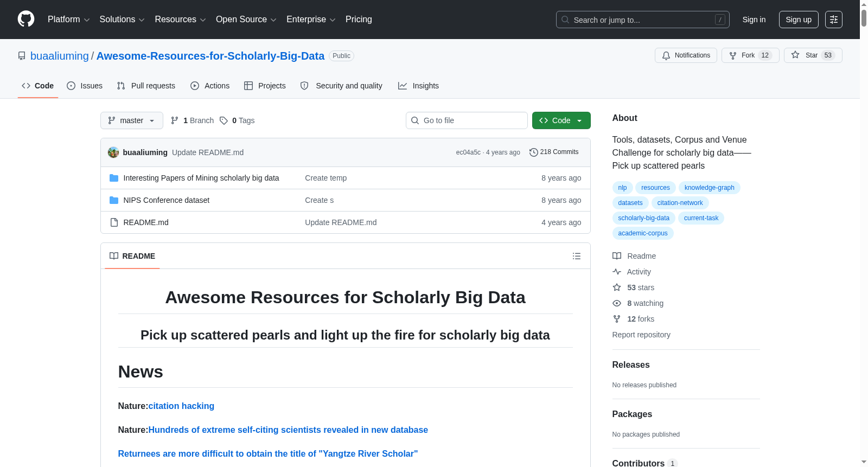Switch to the Pull requests tab
The width and height of the screenshot is (868, 467).
click(x=146, y=86)
